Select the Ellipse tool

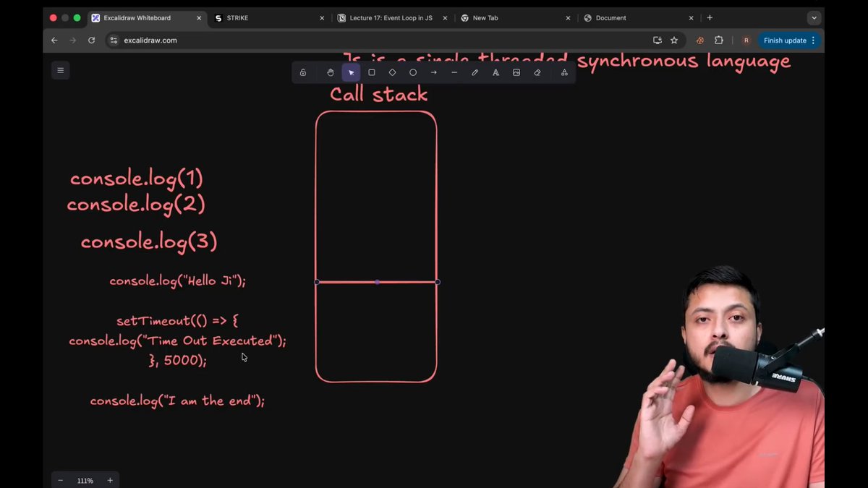412,72
